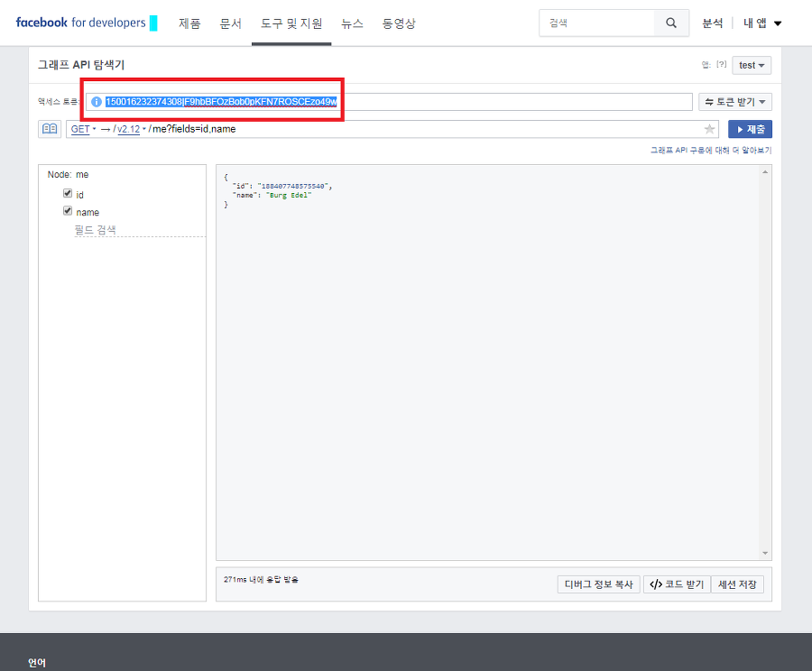This screenshot has height=671, width=812.
Task: Open the 토큰 받기 dropdown
Action: click(x=734, y=102)
